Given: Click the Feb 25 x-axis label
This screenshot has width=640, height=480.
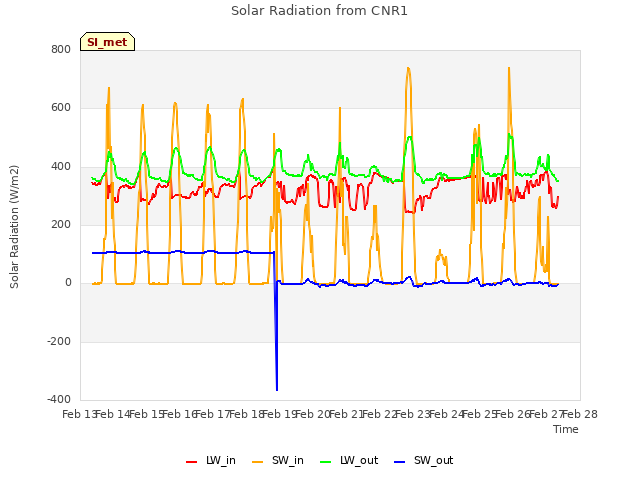Looking at the screenshot, I should (x=480, y=414).
